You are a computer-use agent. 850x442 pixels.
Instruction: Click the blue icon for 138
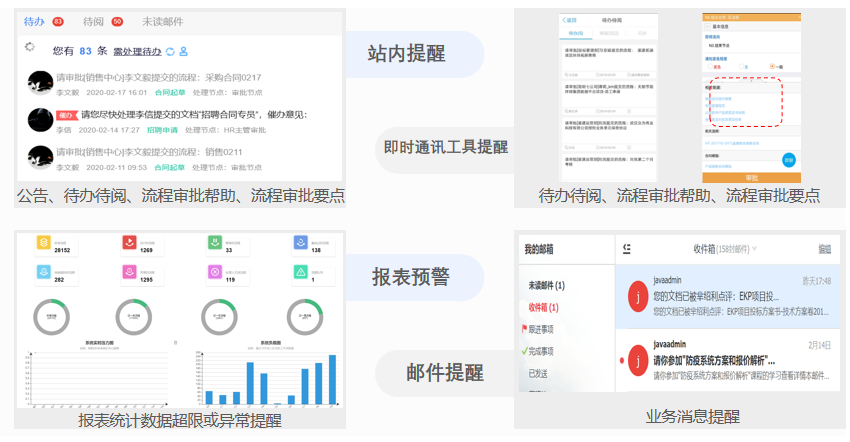tap(300, 242)
